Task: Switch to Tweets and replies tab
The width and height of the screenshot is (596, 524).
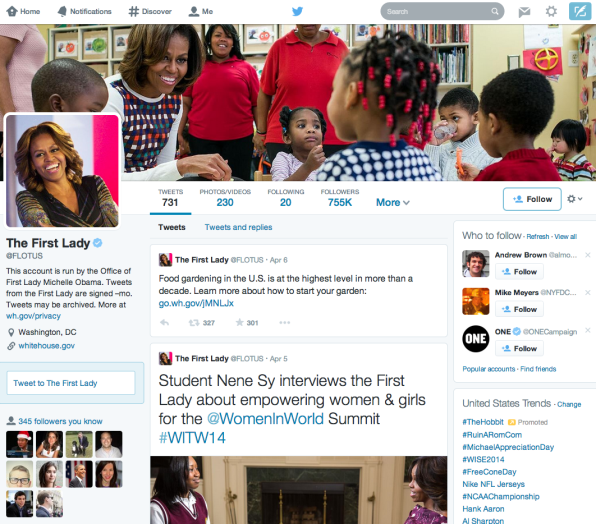Action: [x=238, y=227]
